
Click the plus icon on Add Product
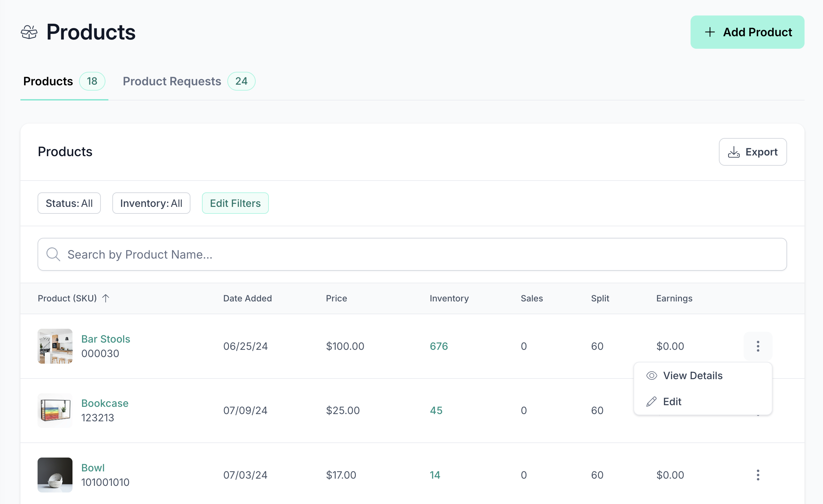(709, 32)
